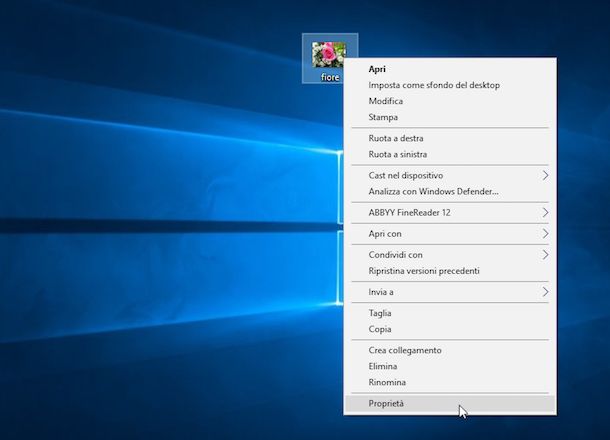The height and width of the screenshot is (440, 610).
Task: Click Taglia to cut the file
Action: point(381,313)
